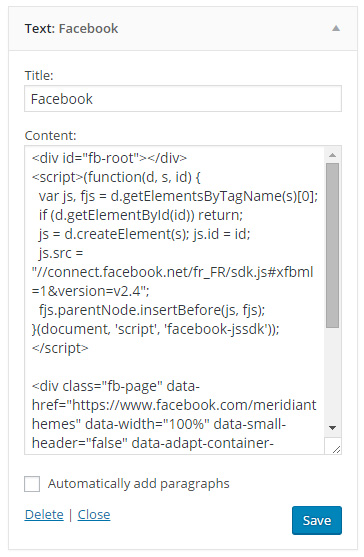The height and width of the screenshot is (557, 364).
Task: Save the Facebook widget
Action: pyautogui.click(x=317, y=520)
